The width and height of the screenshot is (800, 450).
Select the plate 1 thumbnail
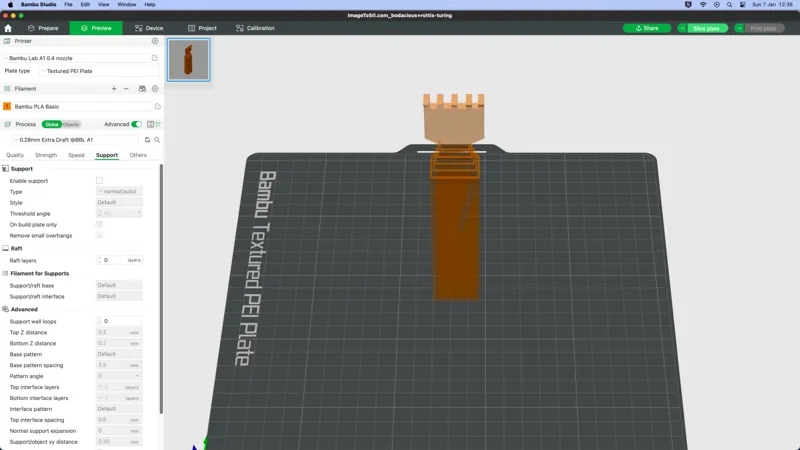188,60
